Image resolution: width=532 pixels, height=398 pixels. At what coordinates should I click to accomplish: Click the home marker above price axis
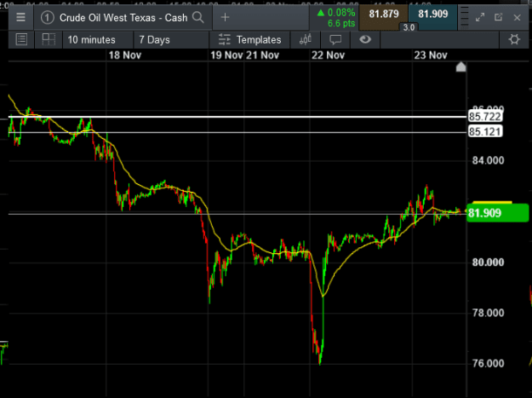click(460, 66)
